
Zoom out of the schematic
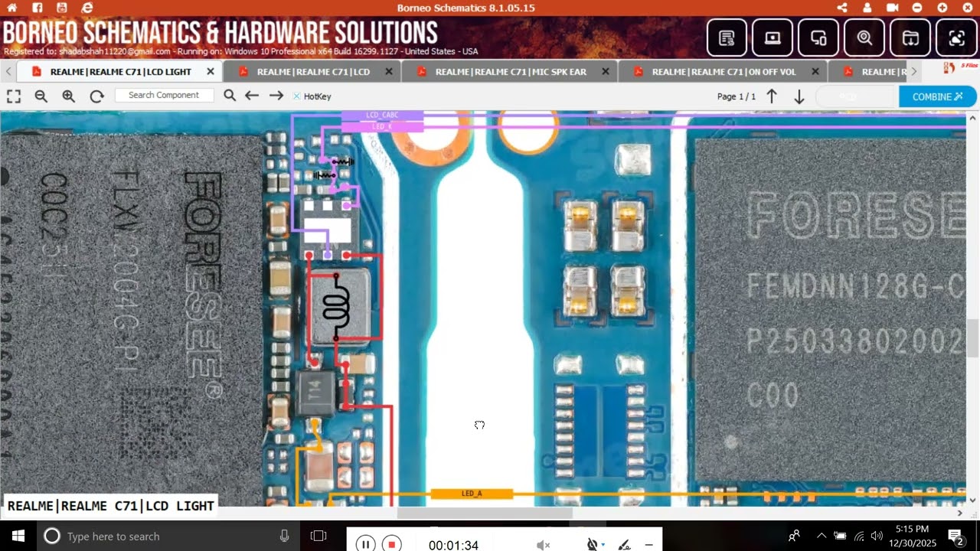point(41,96)
